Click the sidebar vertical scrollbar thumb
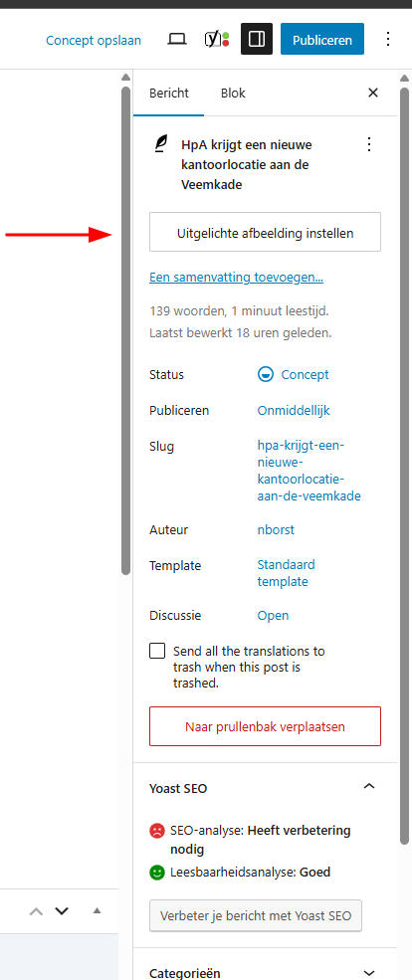Image resolution: width=412 pixels, height=980 pixels. coord(403,466)
